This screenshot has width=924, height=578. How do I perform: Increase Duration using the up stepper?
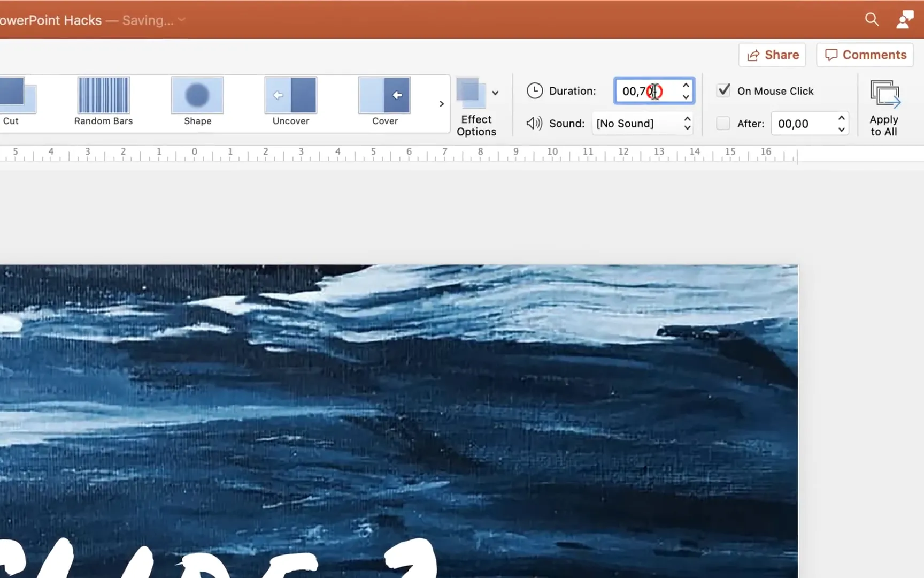[x=686, y=85]
